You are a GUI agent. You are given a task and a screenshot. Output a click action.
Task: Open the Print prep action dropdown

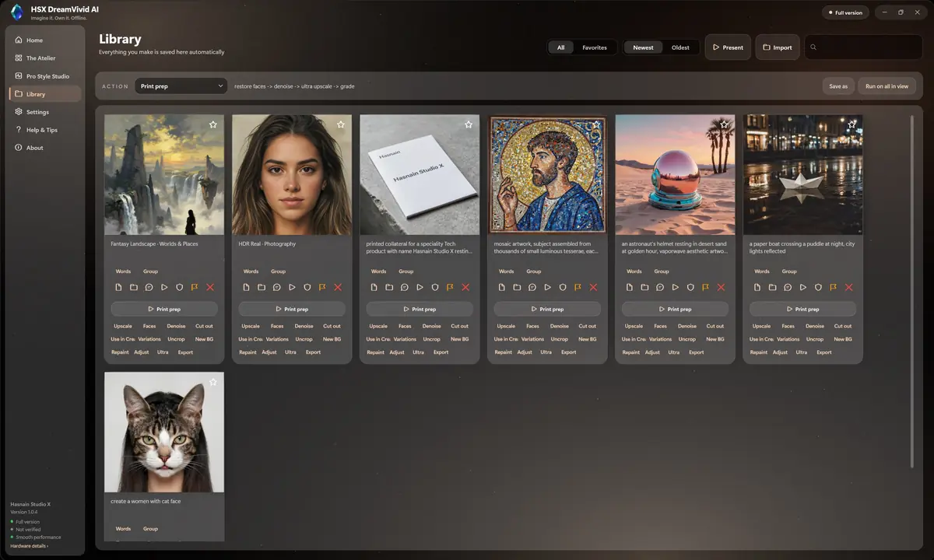(x=181, y=86)
